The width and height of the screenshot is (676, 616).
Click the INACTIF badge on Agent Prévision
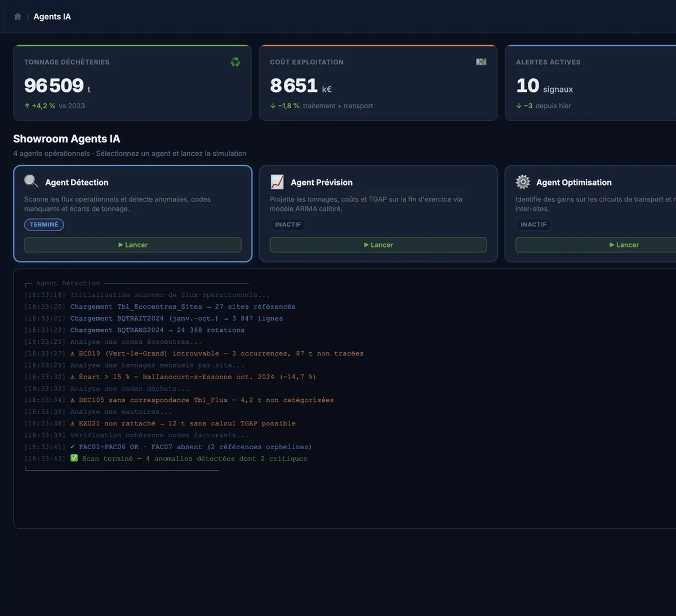coord(288,224)
